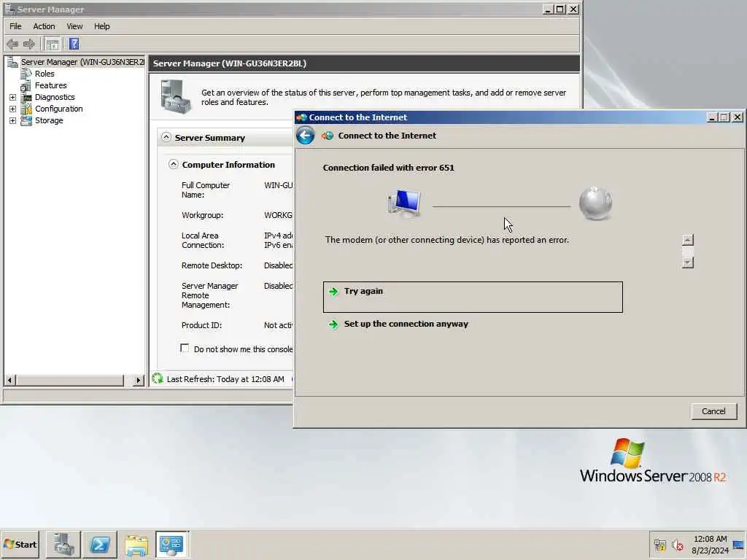This screenshot has width=747, height=560.
Task: Open the Action menu
Action: [x=44, y=26]
